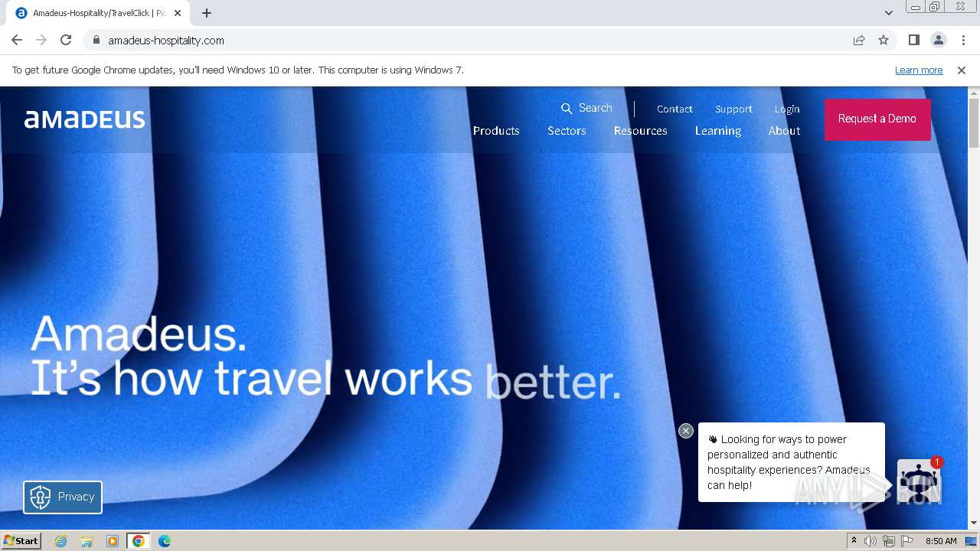This screenshot has height=551, width=980.
Task: Open Windows Media Player from taskbar
Action: click(x=113, y=541)
